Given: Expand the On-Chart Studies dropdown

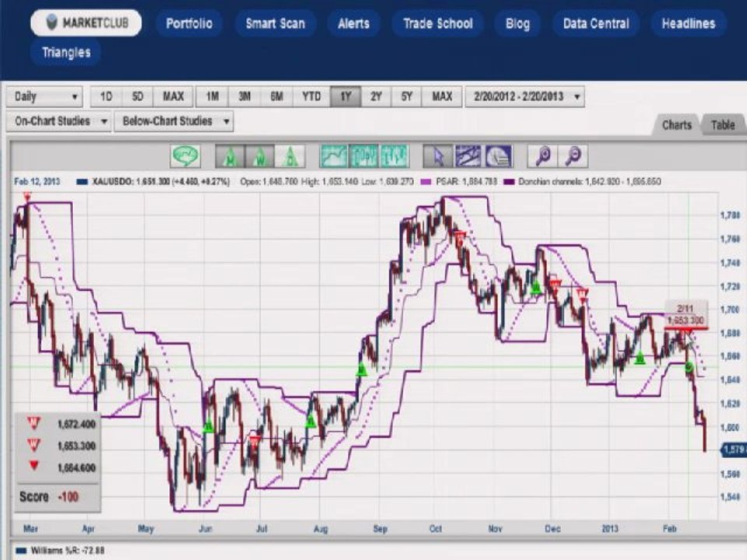Looking at the screenshot, I should click(58, 121).
